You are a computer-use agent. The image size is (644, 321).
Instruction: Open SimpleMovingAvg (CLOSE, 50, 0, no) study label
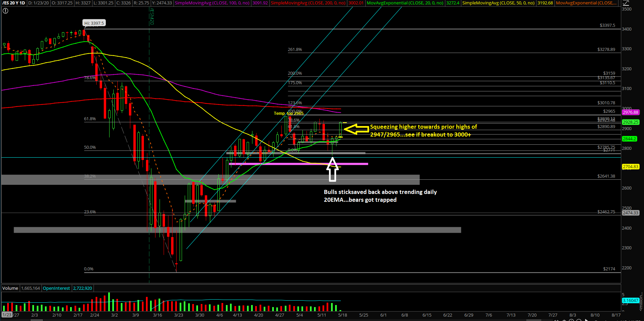click(x=498, y=3)
